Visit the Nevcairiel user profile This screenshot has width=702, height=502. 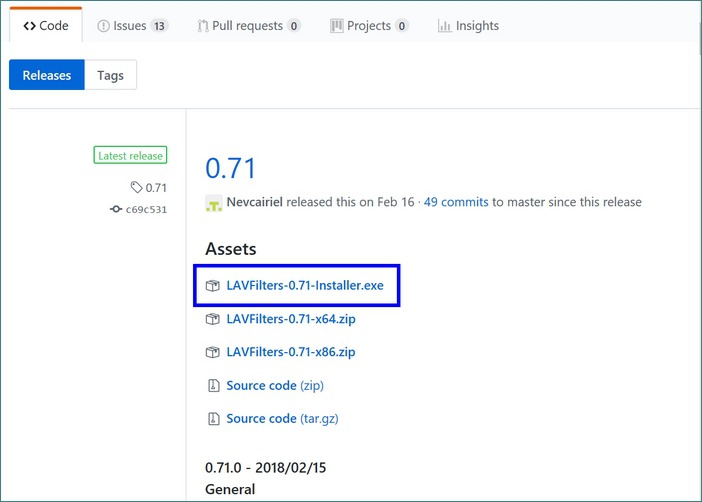click(x=254, y=202)
